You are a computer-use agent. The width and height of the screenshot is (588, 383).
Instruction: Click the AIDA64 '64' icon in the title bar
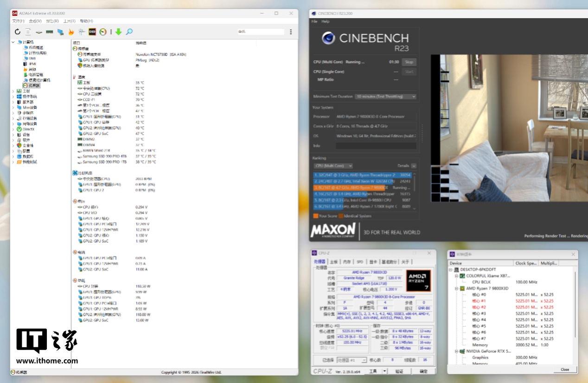pos(15,13)
